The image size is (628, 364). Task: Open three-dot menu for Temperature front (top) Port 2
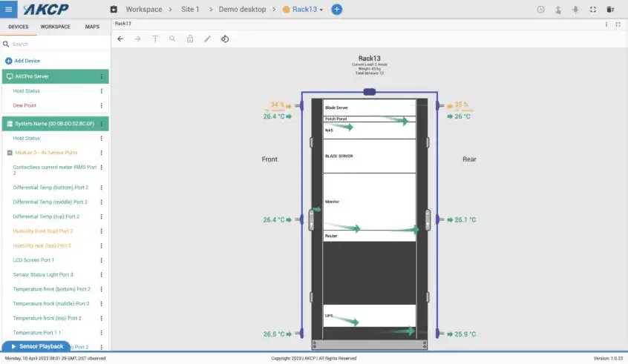point(102,318)
